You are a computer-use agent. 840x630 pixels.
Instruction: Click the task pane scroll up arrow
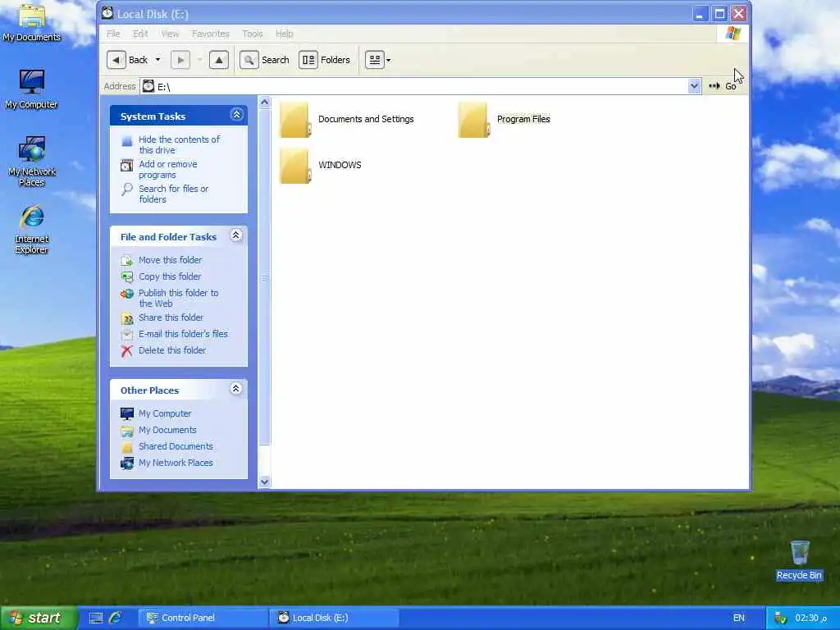(264, 103)
